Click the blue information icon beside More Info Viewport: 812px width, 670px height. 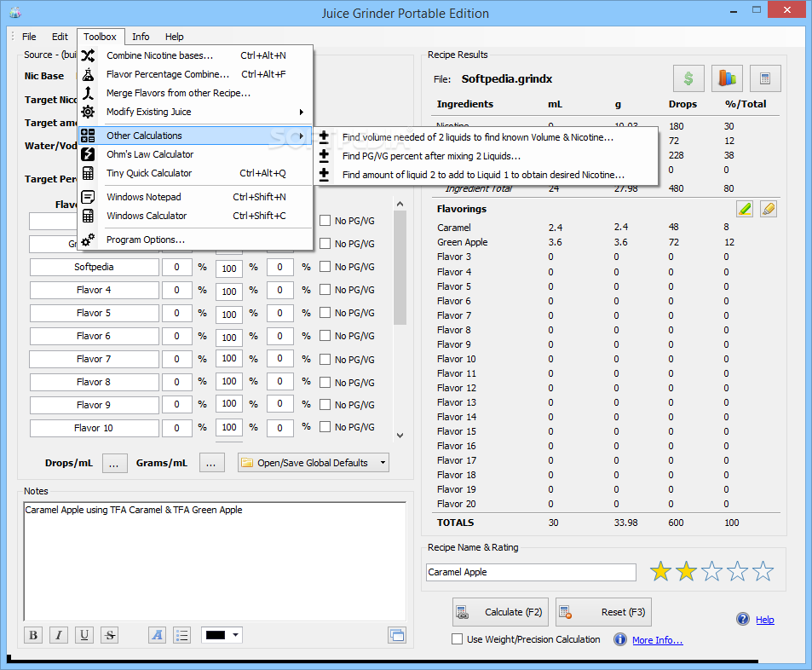click(x=620, y=639)
